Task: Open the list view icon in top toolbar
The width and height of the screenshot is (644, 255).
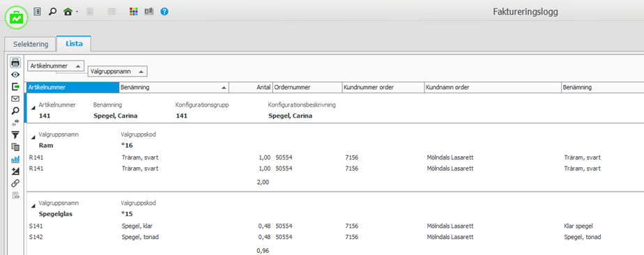Action: click(x=38, y=12)
